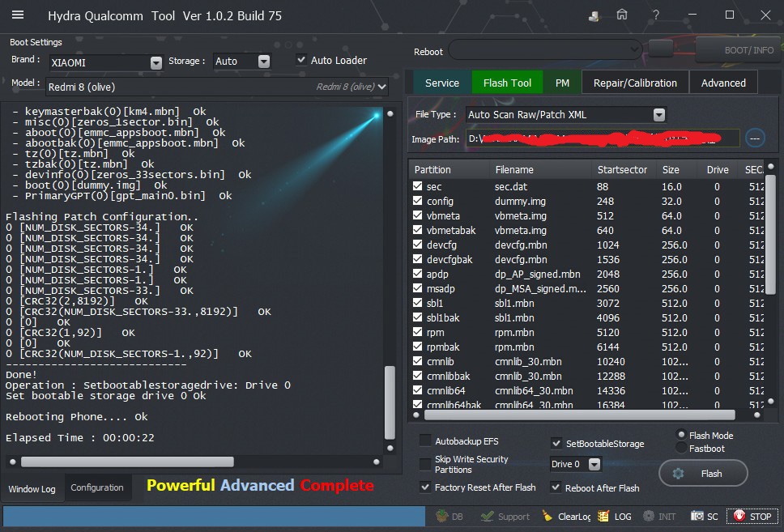Switch to the Window Log tab
Viewport: 784px width, 532px height.
point(32,488)
